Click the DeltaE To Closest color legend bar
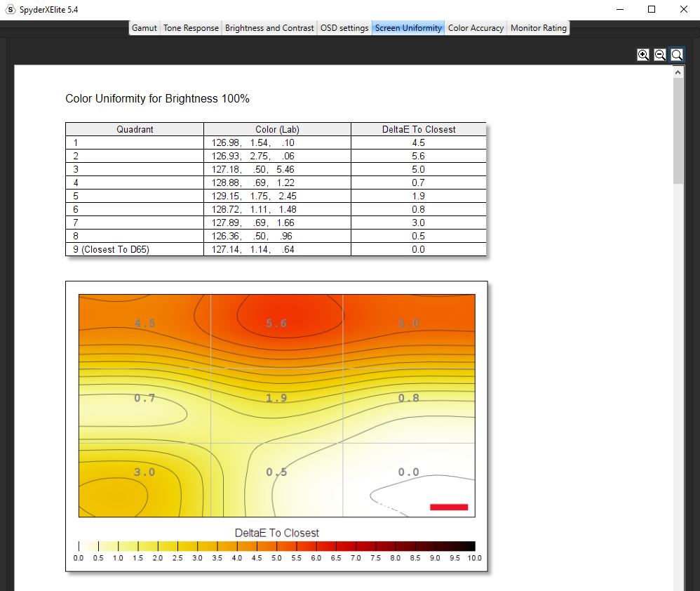This screenshot has height=591, width=700. tap(276, 546)
